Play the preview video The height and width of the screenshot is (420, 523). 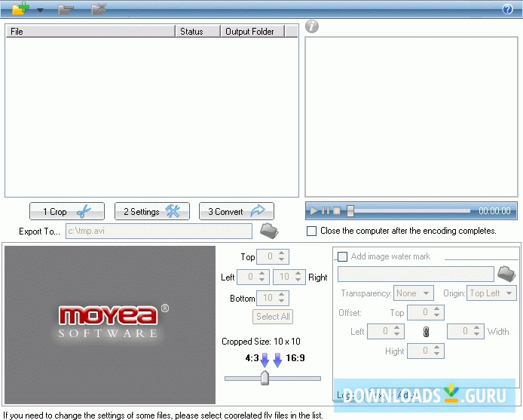pyautogui.click(x=313, y=210)
